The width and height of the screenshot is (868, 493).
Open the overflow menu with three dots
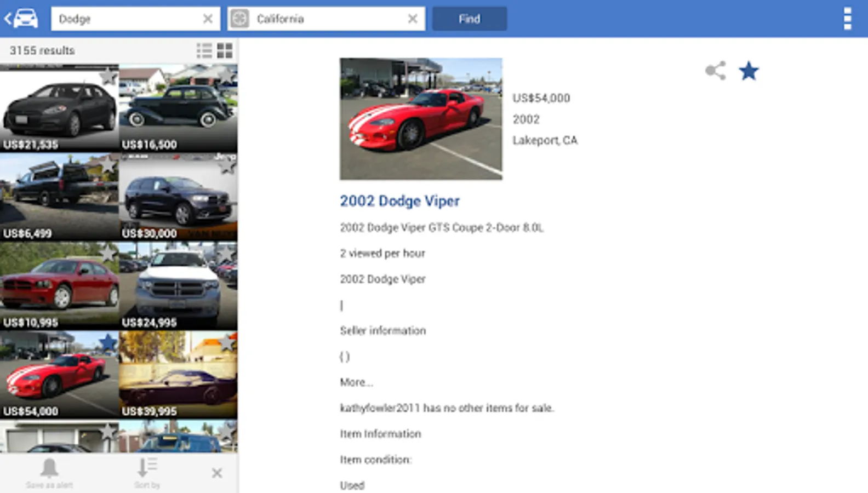click(x=847, y=19)
